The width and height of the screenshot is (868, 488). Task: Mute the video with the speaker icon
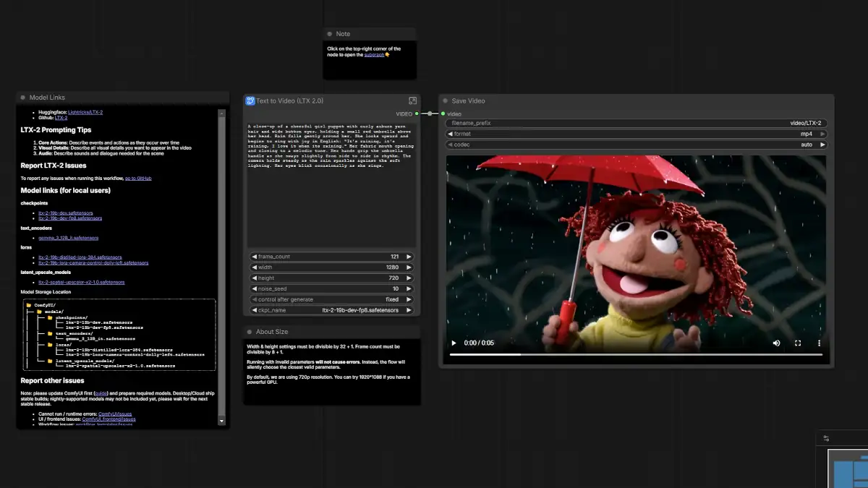click(x=777, y=343)
